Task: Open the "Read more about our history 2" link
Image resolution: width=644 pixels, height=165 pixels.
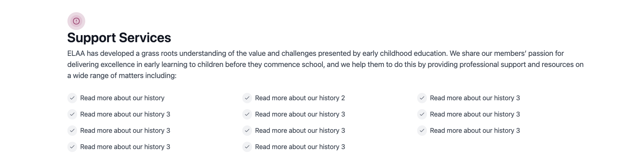Action: coord(300,98)
